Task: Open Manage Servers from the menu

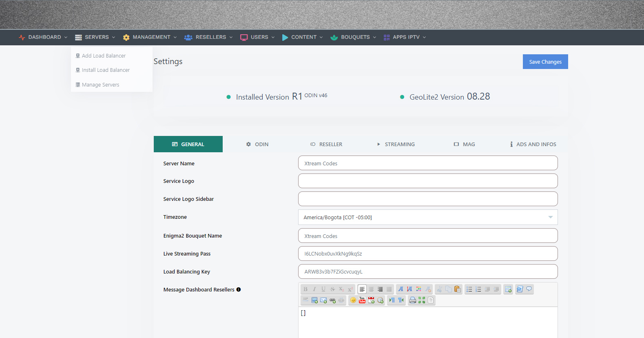Action: point(97,85)
